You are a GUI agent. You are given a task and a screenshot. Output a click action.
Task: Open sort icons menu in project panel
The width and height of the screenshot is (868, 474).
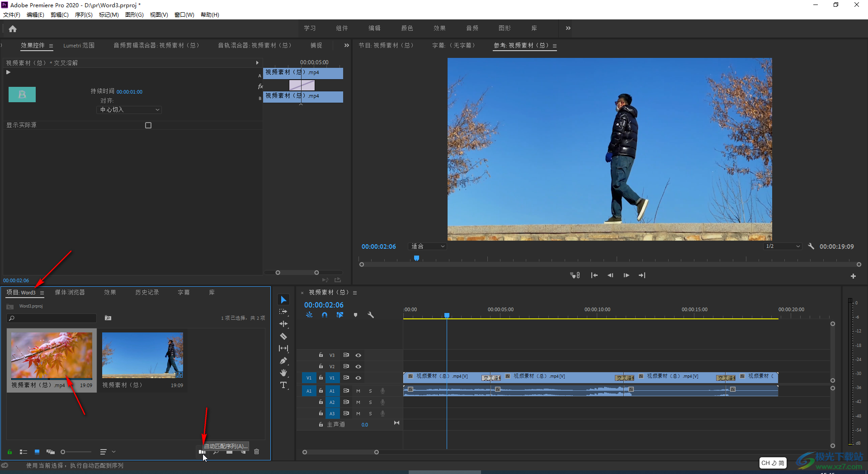(107, 452)
